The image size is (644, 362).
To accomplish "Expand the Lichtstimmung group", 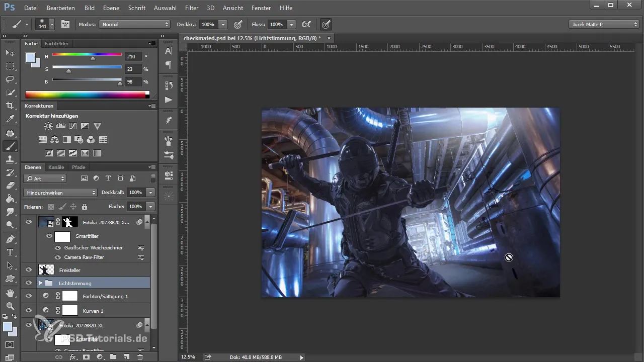I will [x=41, y=283].
